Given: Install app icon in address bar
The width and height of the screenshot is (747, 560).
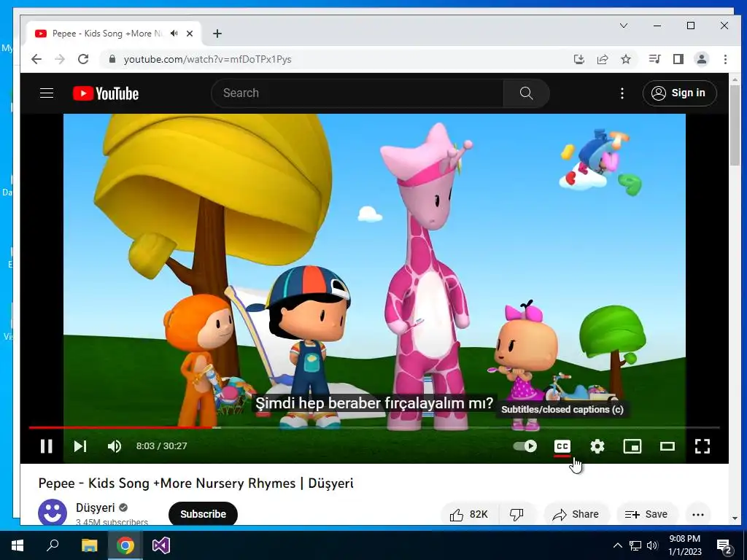Looking at the screenshot, I should coord(578,59).
